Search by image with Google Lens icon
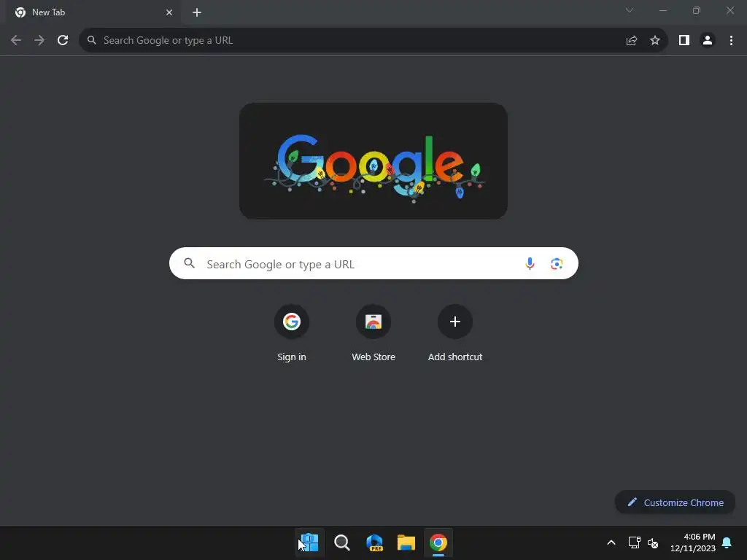Image resolution: width=747 pixels, height=560 pixels. click(x=557, y=263)
